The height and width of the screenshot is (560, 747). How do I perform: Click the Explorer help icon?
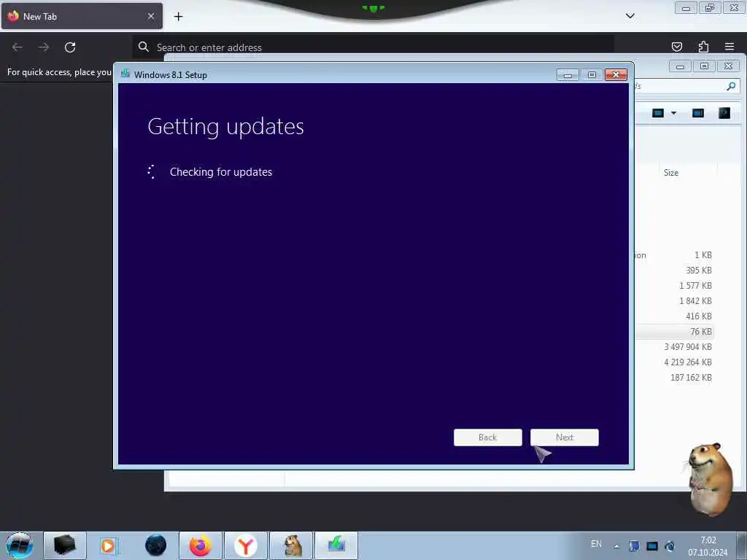(724, 113)
